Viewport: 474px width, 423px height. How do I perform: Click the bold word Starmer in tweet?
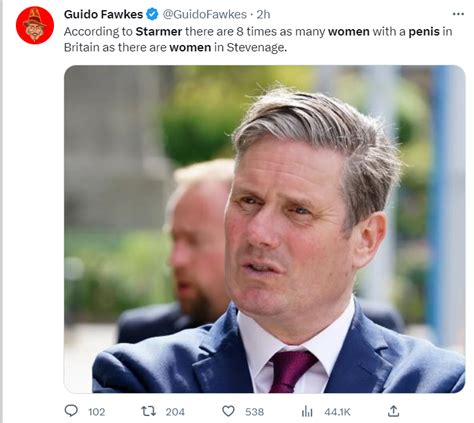(x=159, y=32)
